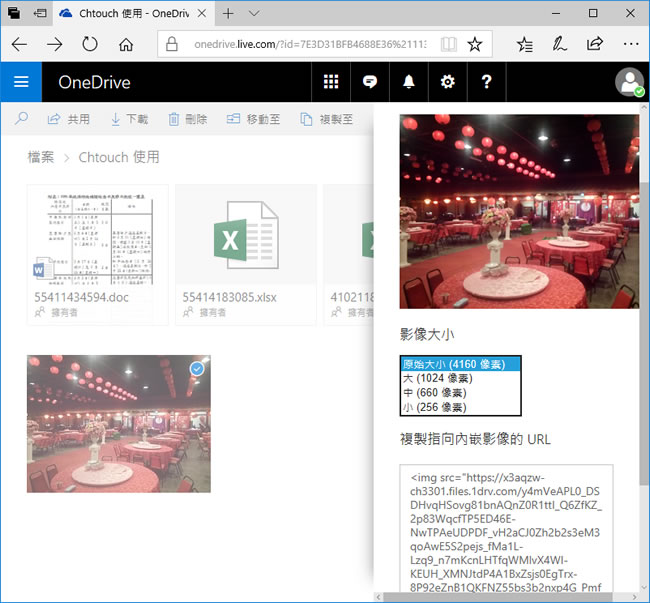Click the horizontal scrollbar in embed panel
This screenshot has width=650, height=603.
click(x=500, y=597)
